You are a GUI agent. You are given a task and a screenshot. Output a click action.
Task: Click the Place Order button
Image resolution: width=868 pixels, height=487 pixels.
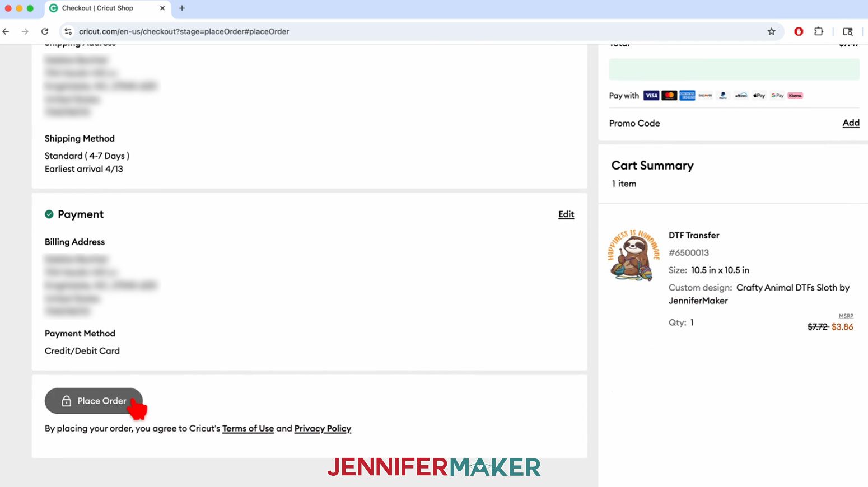(x=94, y=401)
